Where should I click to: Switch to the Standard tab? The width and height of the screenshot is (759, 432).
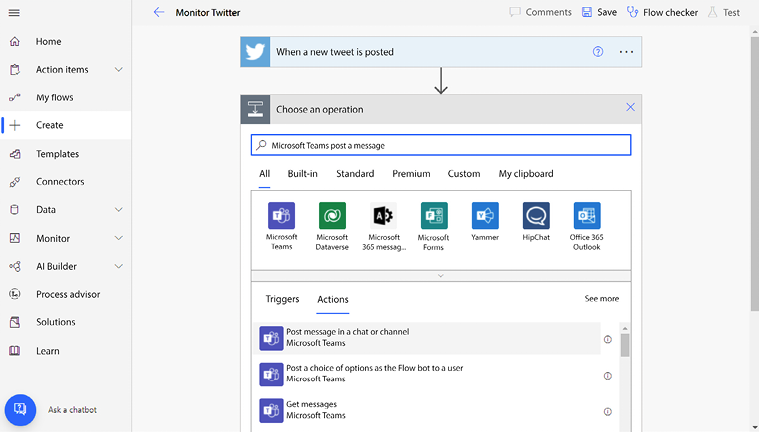pyautogui.click(x=355, y=174)
